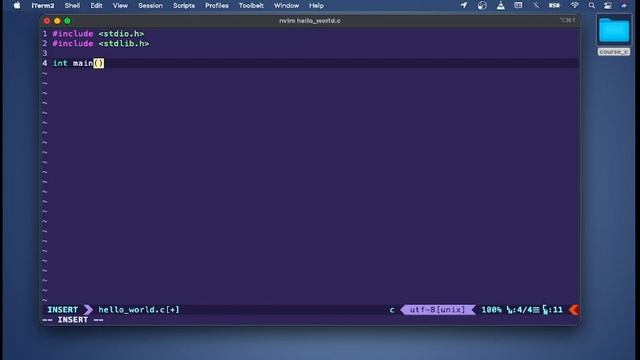Click the battery status icon

tap(554, 5)
